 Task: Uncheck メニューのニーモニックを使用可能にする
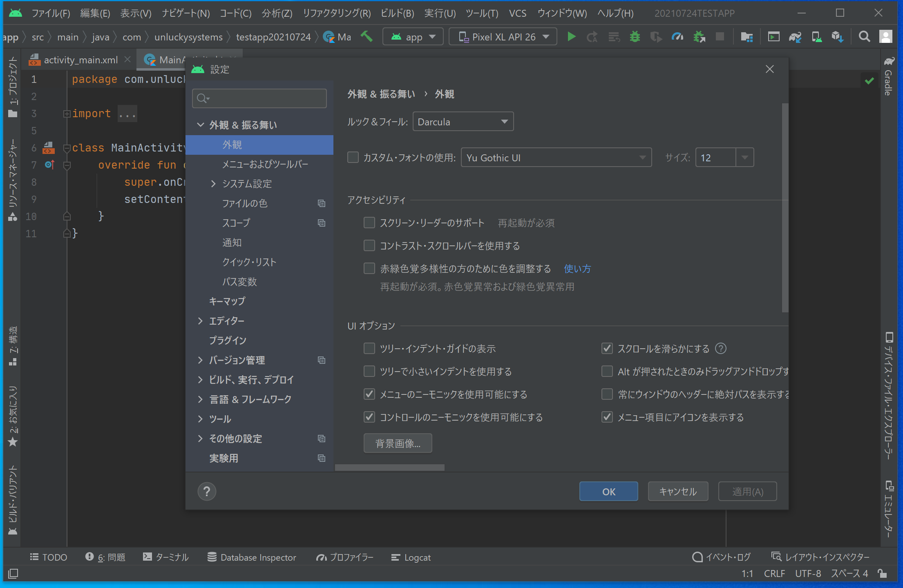tap(369, 394)
